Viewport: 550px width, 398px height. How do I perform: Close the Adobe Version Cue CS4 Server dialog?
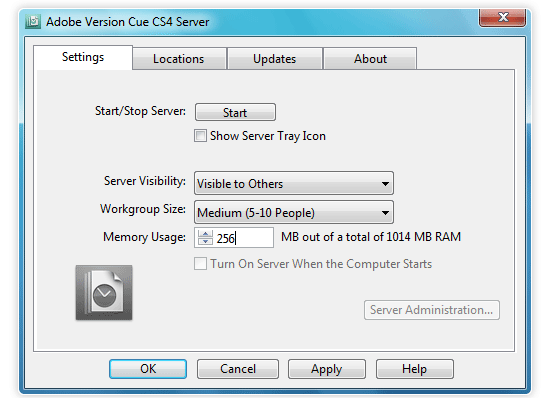(x=502, y=17)
